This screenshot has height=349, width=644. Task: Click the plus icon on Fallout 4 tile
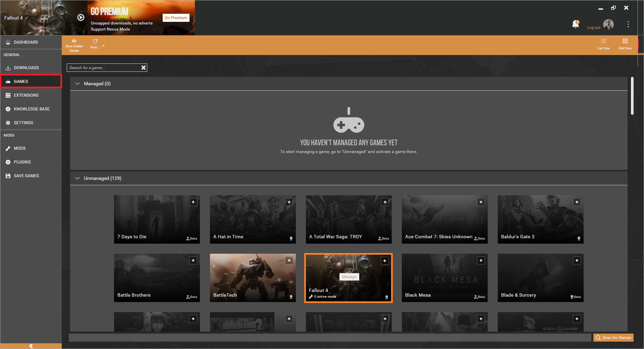coord(385,261)
